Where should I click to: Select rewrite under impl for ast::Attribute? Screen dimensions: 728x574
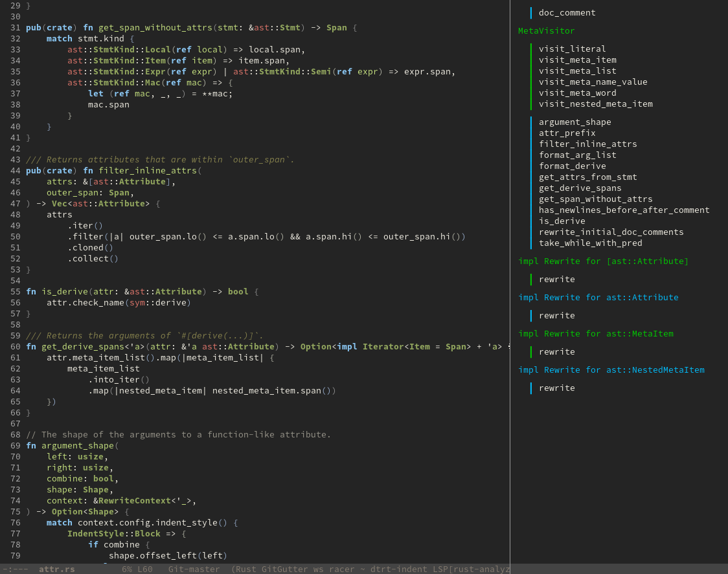(x=556, y=316)
